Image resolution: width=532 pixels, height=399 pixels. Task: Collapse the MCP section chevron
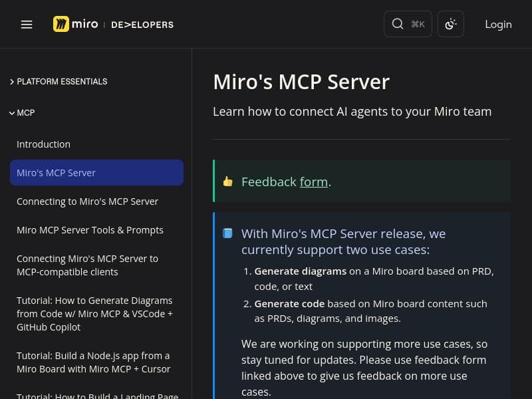pos(12,112)
